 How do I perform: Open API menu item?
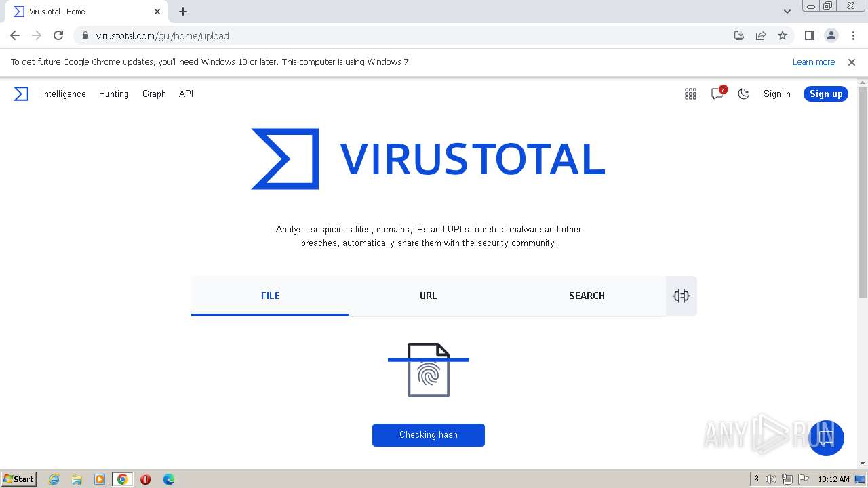pos(186,94)
